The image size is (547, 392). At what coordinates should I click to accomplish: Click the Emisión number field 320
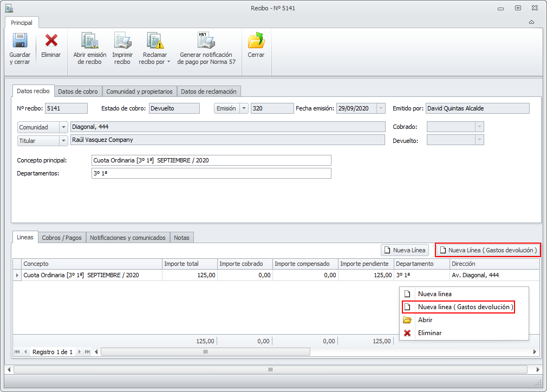pyautogui.click(x=272, y=108)
